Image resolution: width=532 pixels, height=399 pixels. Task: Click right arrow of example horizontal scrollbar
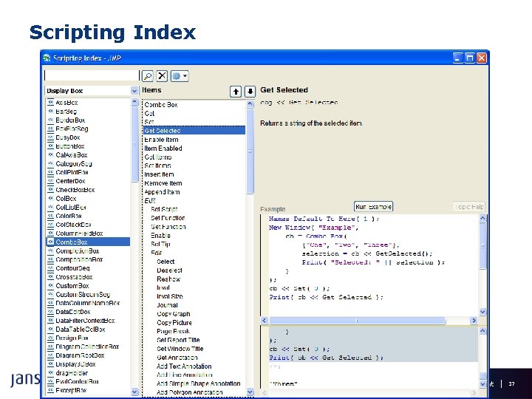[x=474, y=320]
